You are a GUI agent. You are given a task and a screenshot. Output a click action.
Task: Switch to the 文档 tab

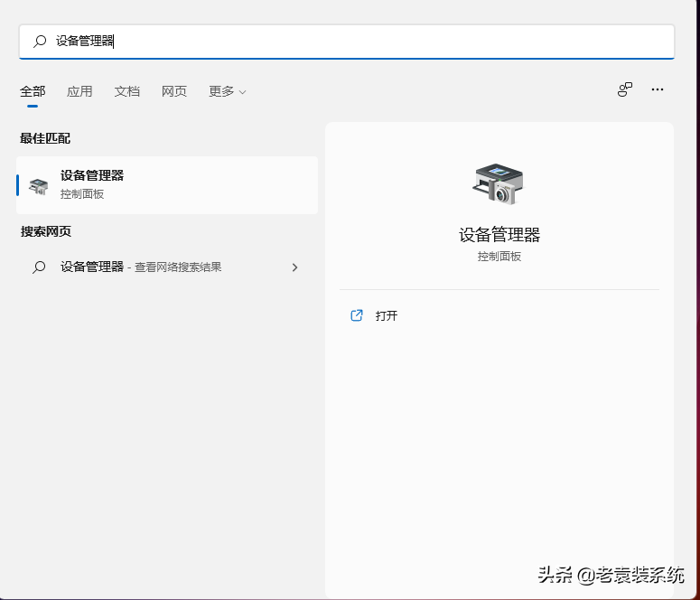click(126, 91)
